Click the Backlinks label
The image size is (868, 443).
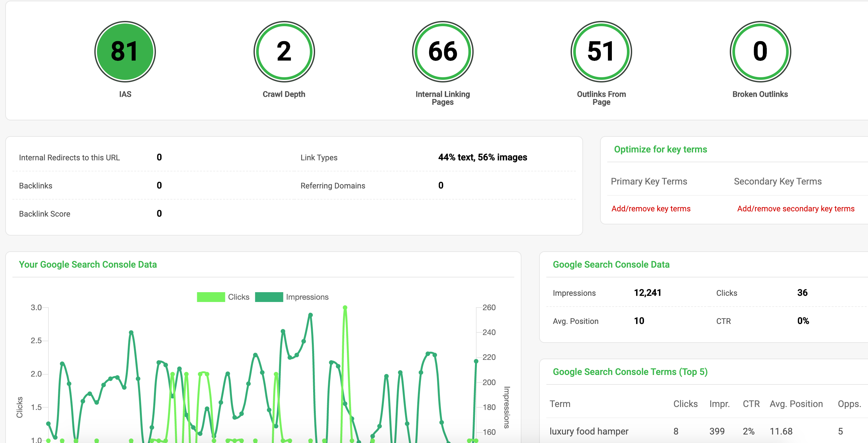(36, 186)
